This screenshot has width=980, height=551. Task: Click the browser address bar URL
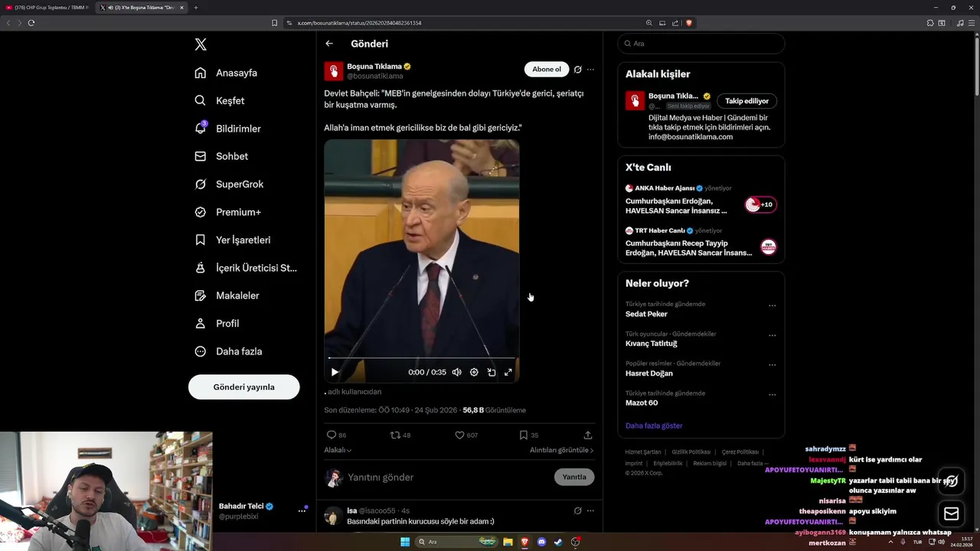(360, 23)
